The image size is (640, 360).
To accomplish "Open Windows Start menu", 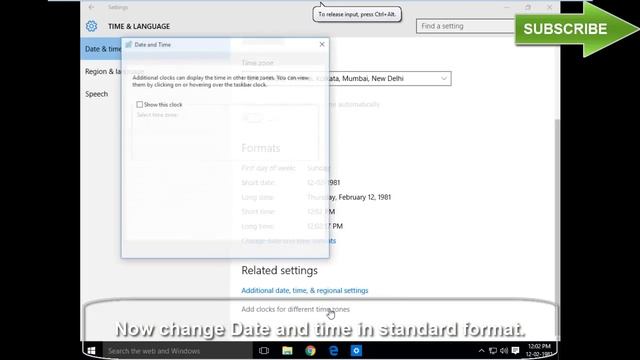I will [x=91, y=351].
